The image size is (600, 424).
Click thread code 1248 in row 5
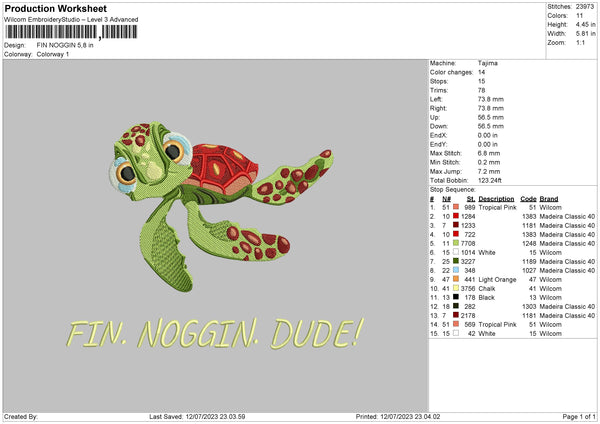tap(529, 243)
